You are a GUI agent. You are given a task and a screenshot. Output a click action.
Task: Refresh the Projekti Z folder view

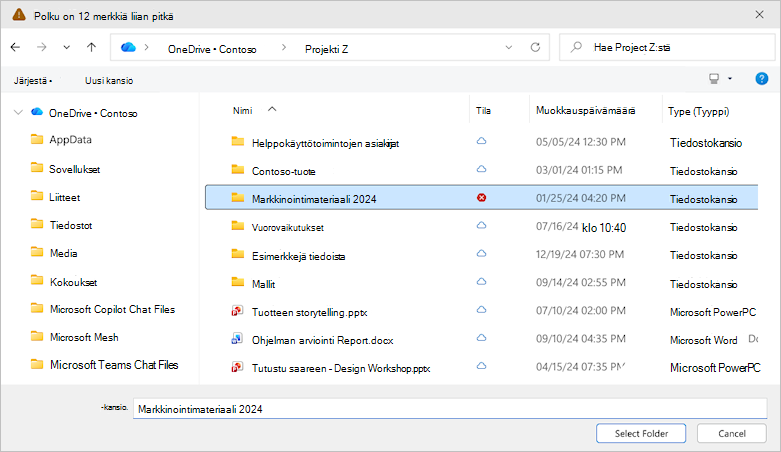click(535, 47)
